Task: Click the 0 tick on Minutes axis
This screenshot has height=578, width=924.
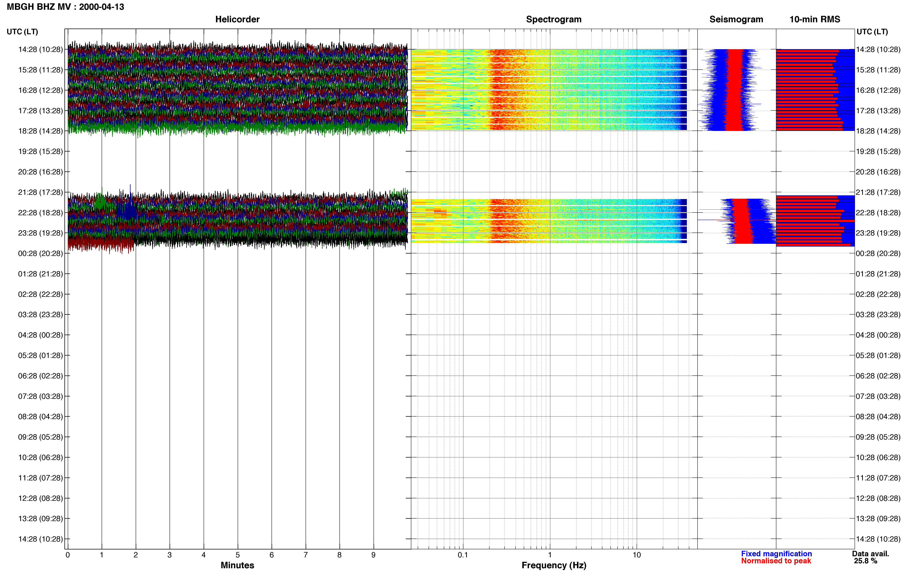Action: 68,555
